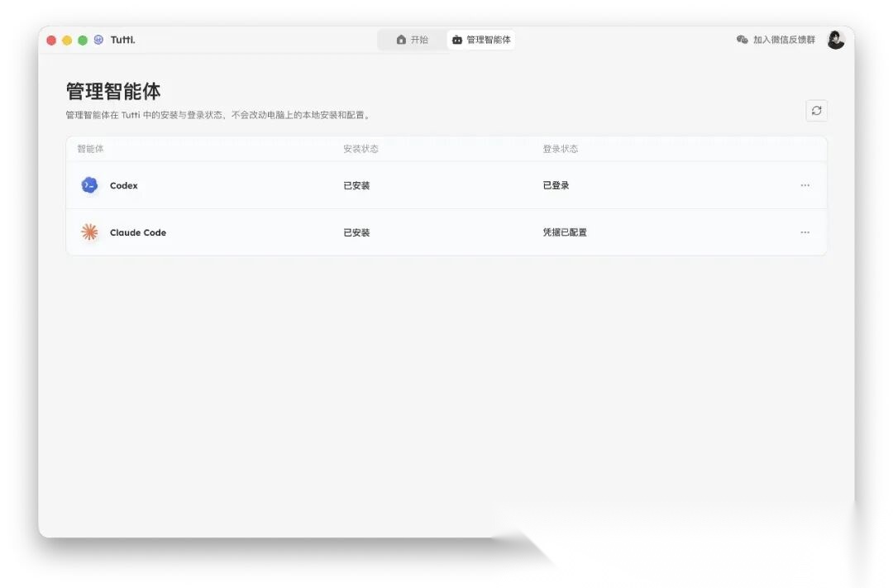The width and height of the screenshot is (893, 588).
Task: Click the Tutti app logo icon
Action: 98,40
